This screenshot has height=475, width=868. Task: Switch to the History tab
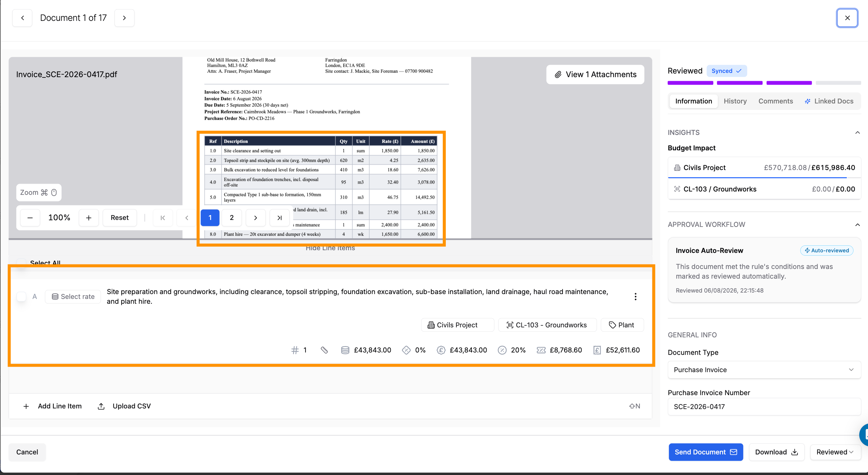[x=735, y=101]
